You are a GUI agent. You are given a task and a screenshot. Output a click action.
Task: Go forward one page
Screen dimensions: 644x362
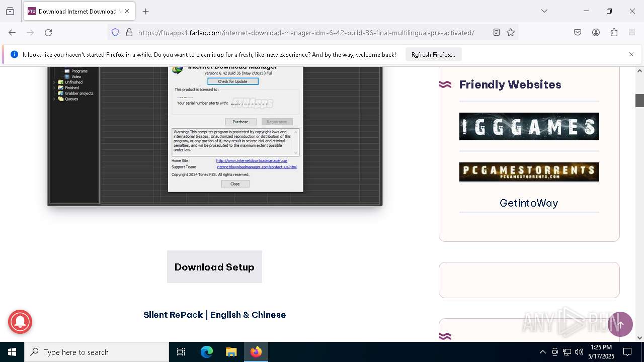[30, 32]
